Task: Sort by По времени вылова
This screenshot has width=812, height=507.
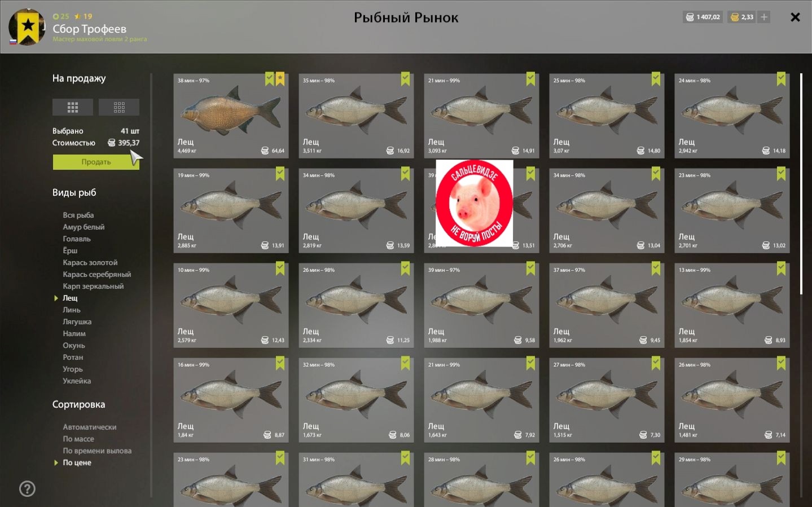Action: (97, 451)
